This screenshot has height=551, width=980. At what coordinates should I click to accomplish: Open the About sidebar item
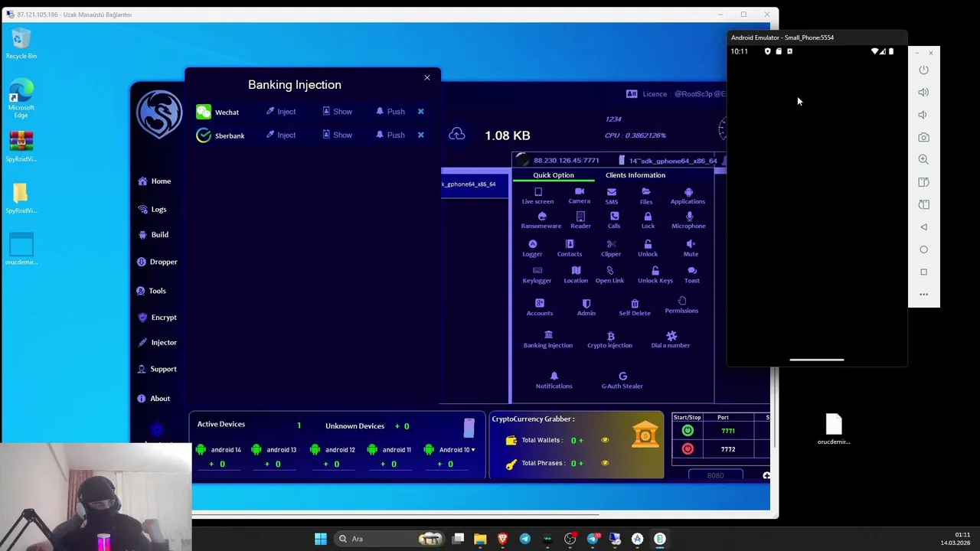tap(153, 399)
